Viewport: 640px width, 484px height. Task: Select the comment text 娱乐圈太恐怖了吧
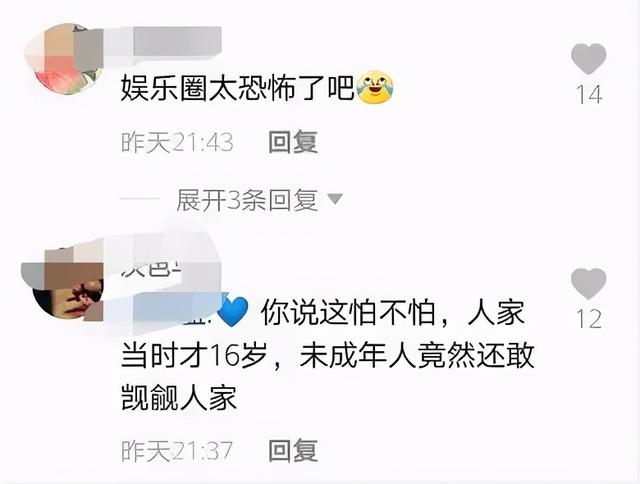[x=237, y=87]
